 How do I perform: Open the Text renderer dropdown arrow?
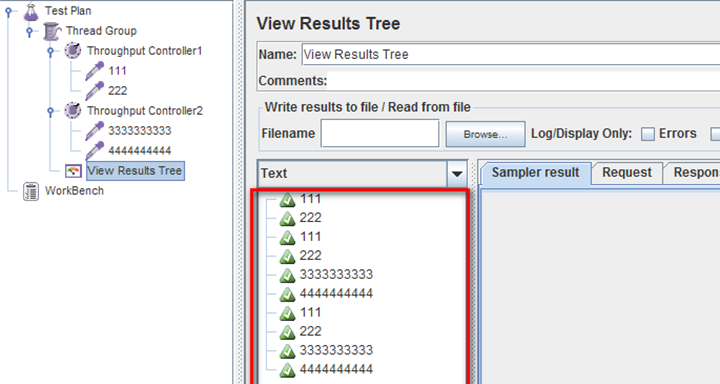pos(457,174)
